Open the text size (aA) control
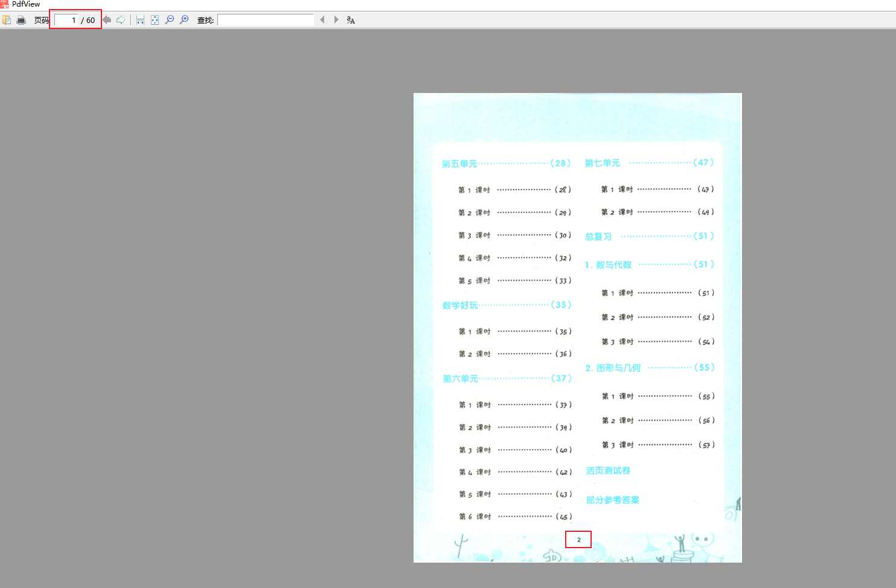896x588 pixels. 350,20
